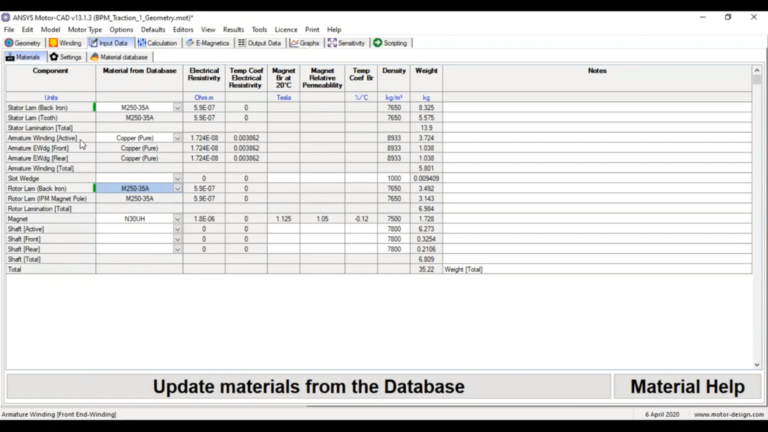The width and height of the screenshot is (768, 432).
Task: Select the Magnet Br value cell 1.125
Action: point(284,219)
